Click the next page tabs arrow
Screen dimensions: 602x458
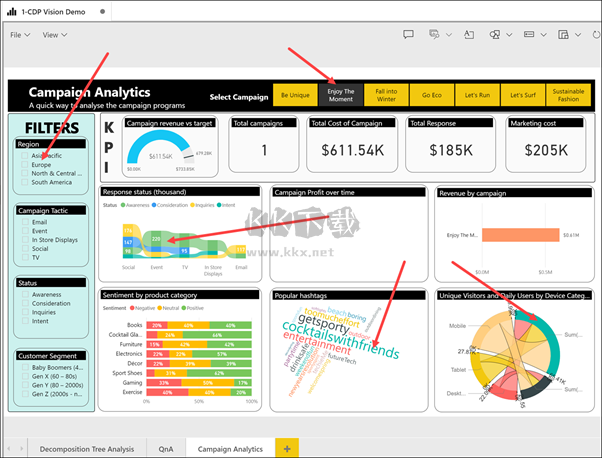click(x=22, y=448)
